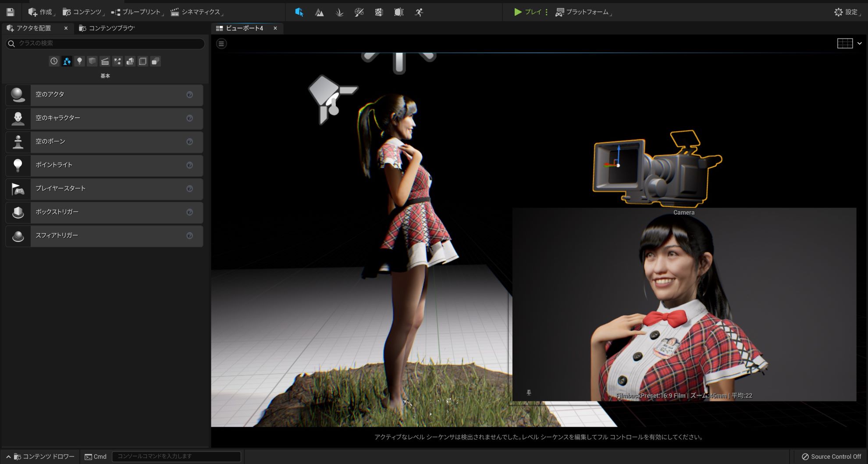The image size is (868, 464).
Task: Select Shapes cube filter icon
Action: pos(92,61)
